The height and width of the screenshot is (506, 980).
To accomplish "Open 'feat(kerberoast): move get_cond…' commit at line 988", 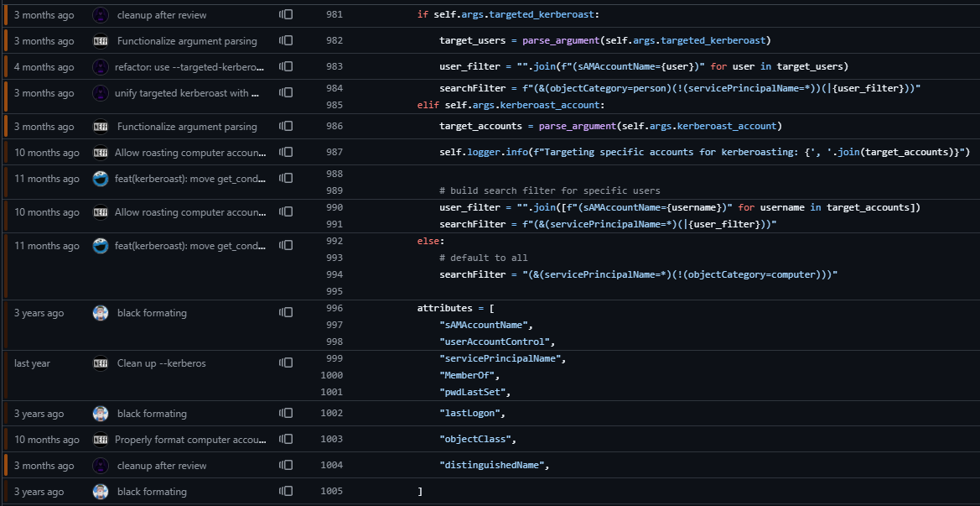I will pyautogui.click(x=191, y=179).
